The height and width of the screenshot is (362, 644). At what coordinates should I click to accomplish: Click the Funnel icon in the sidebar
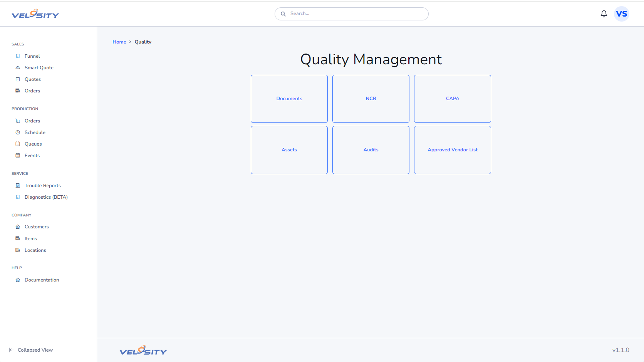[x=18, y=56]
